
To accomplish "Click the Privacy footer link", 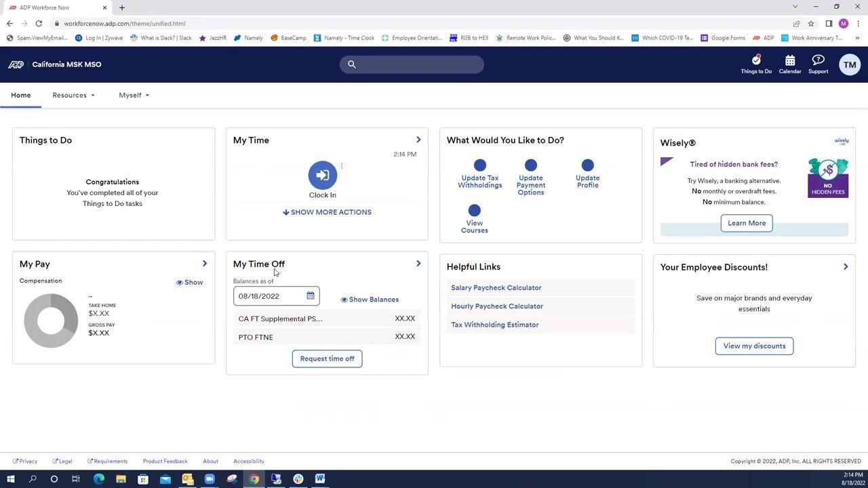I will (25, 461).
